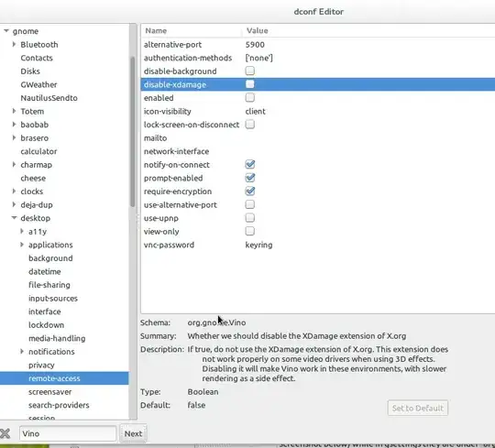Click the left tree vertical scrollbar
This screenshot has height=448, width=495.
[x=133, y=132]
